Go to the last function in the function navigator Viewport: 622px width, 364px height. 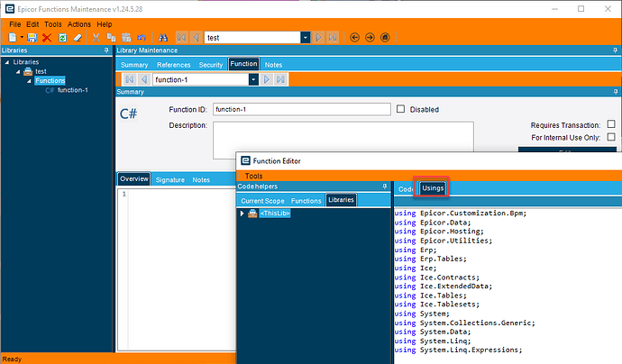tap(280, 79)
